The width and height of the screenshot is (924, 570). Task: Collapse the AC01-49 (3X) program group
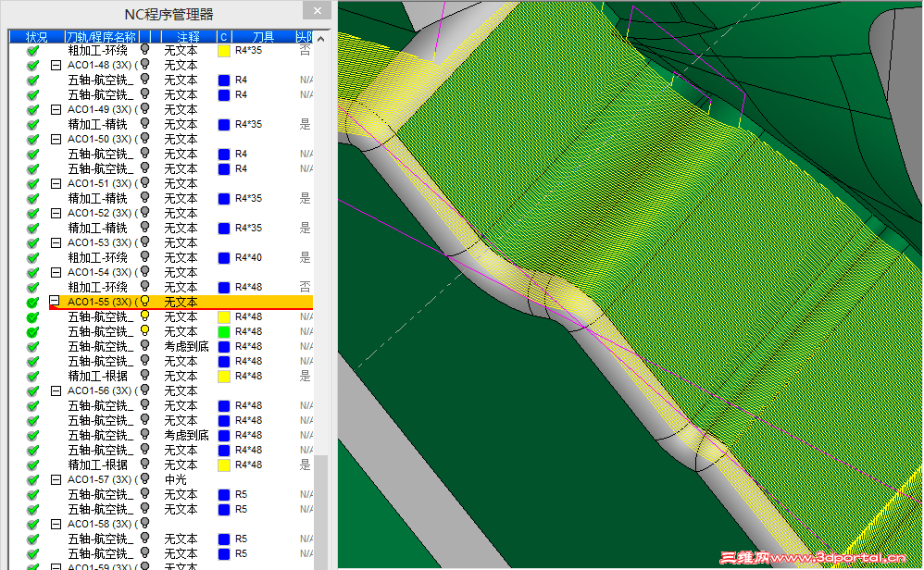click(x=56, y=109)
